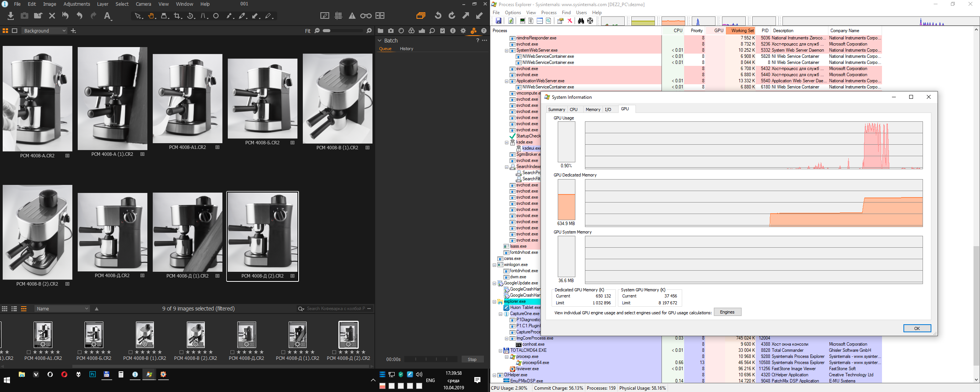The height and width of the screenshot is (392, 980).
Task: Click the glasses proofing icon
Action: 366,16
